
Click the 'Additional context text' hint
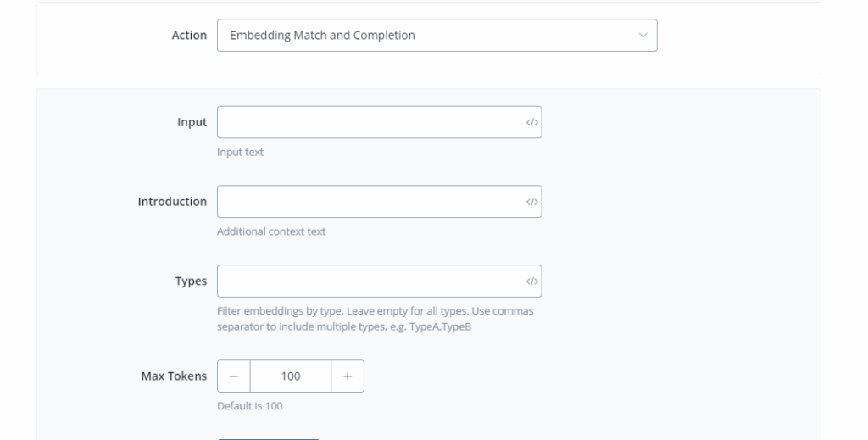point(271,231)
